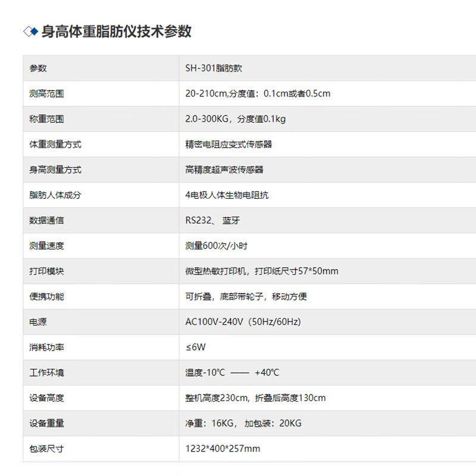Click the diamond icon beside the heading
The image size is (476, 476).
point(31,32)
